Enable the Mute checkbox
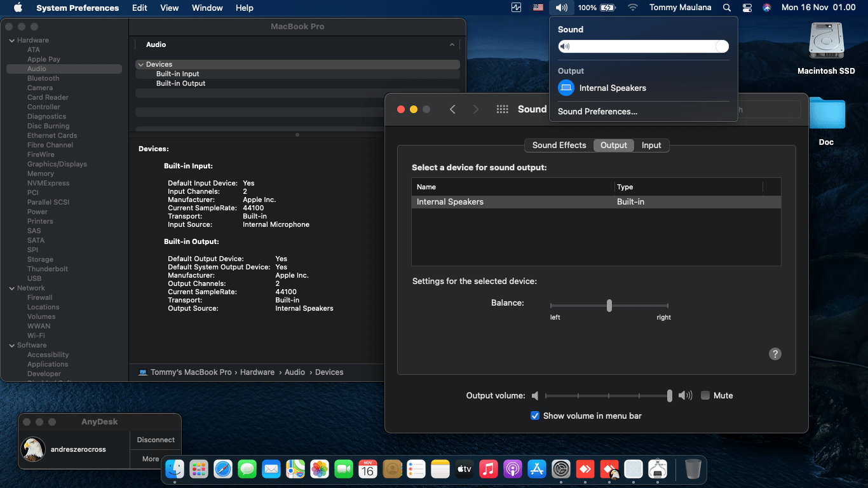Image resolution: width=868 pixels, height=488 pixels. click(705, 395)
